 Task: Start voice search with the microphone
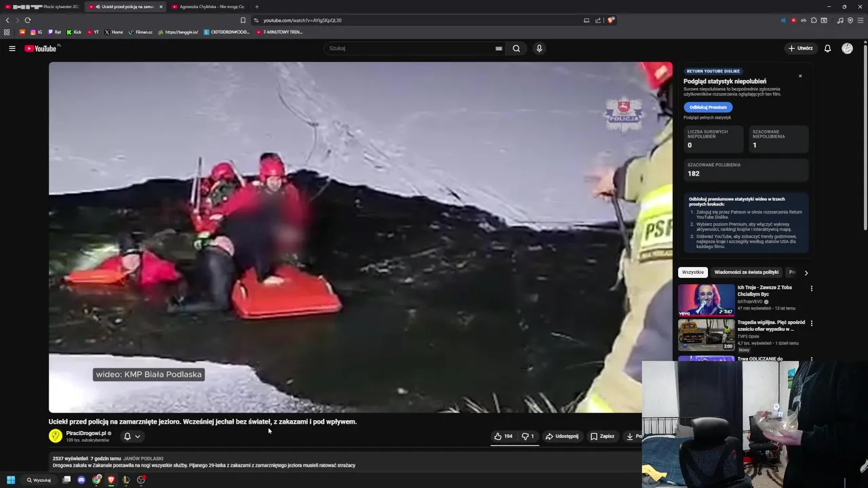tap(539, 48)
